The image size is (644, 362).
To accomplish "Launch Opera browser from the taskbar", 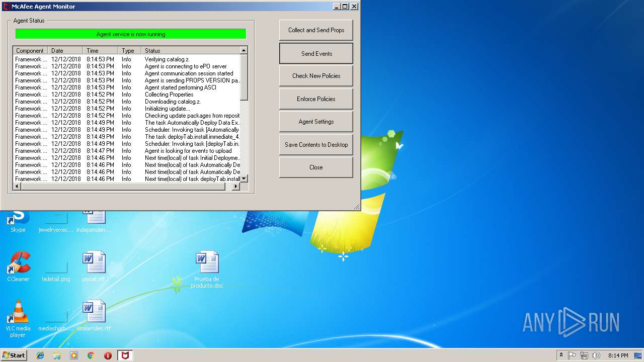I will tap(108, 355).
